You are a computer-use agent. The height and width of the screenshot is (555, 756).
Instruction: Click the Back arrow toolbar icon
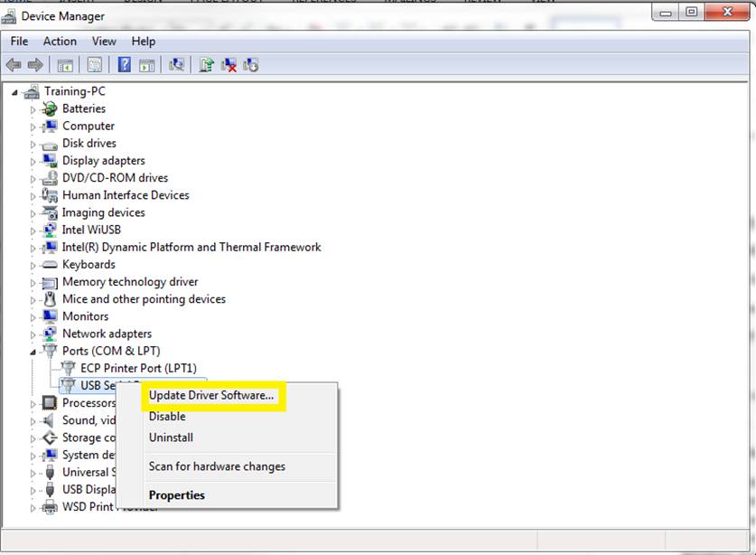coord(14,64)
